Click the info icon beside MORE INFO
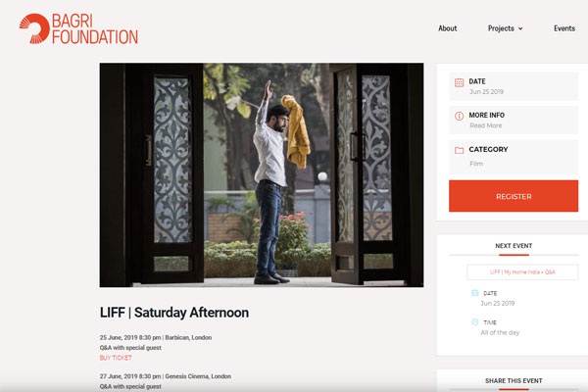The height and width of the screenshot is (392, 588). coord(459,117)
